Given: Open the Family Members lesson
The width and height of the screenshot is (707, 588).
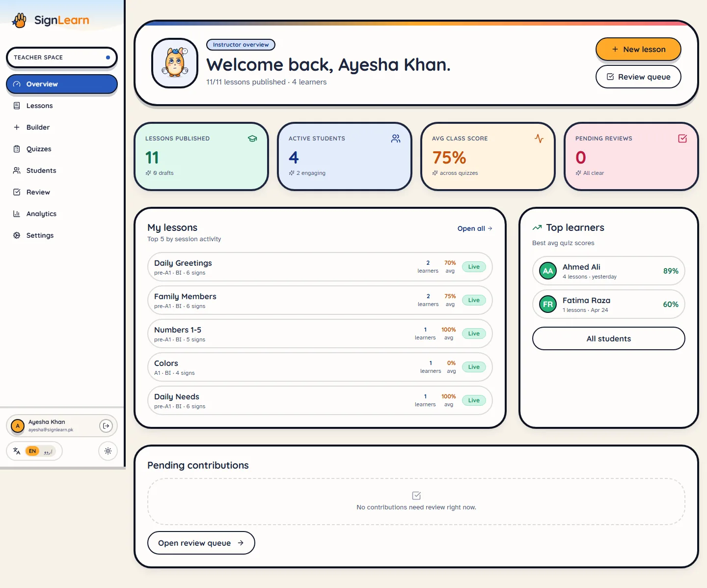Looking at the screenshot, I should click(x=320, y=300).
